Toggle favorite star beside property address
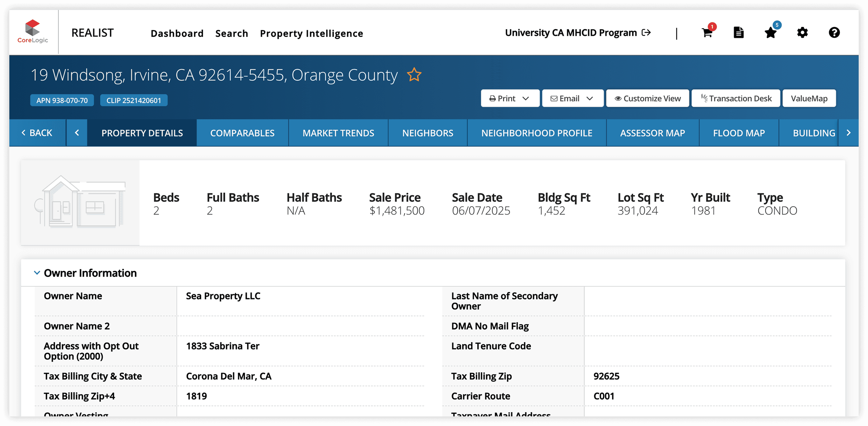Viewport: 868px width, 426px height. [414, 75]
